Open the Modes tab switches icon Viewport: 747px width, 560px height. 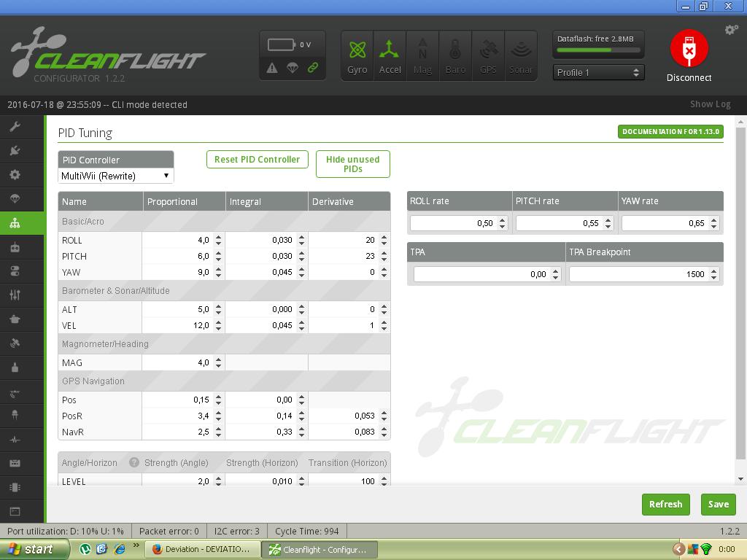coord(15,271)
